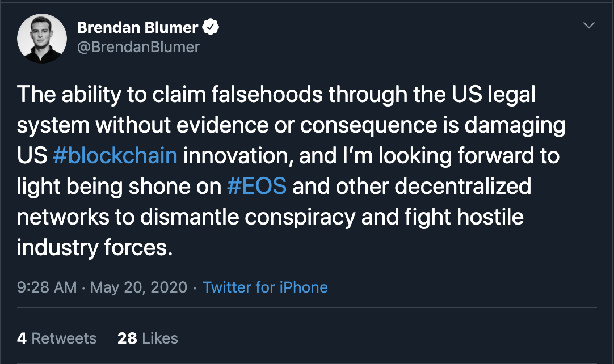Click "industry forces." at the tweet's end

94,248
